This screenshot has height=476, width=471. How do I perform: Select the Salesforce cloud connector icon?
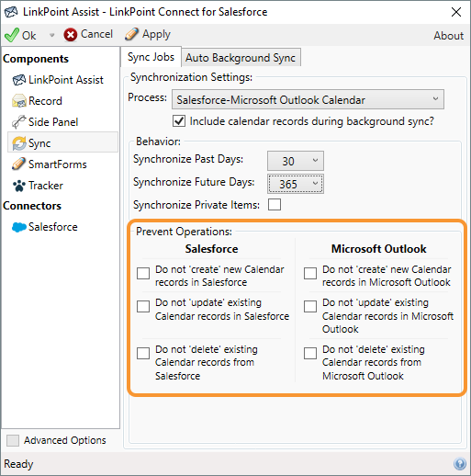coord(19,227)
